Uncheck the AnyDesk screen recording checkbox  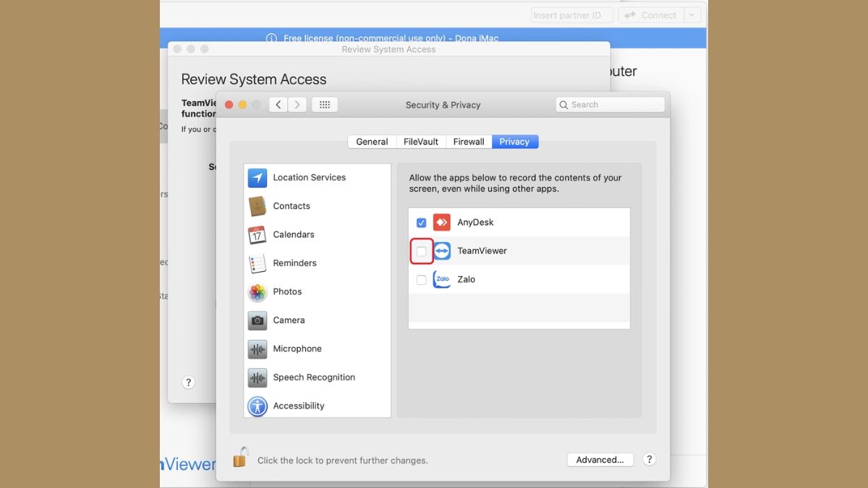[422, 223]
